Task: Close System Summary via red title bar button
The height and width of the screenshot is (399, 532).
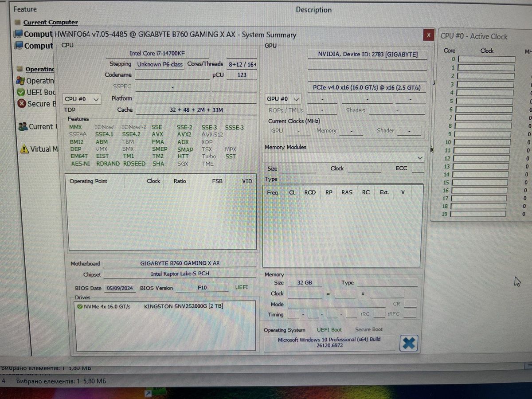Action: coord(428,35)
